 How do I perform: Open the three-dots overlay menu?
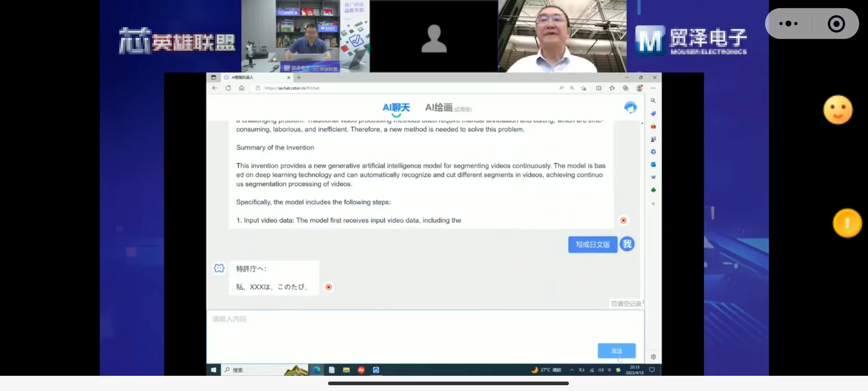788,24
